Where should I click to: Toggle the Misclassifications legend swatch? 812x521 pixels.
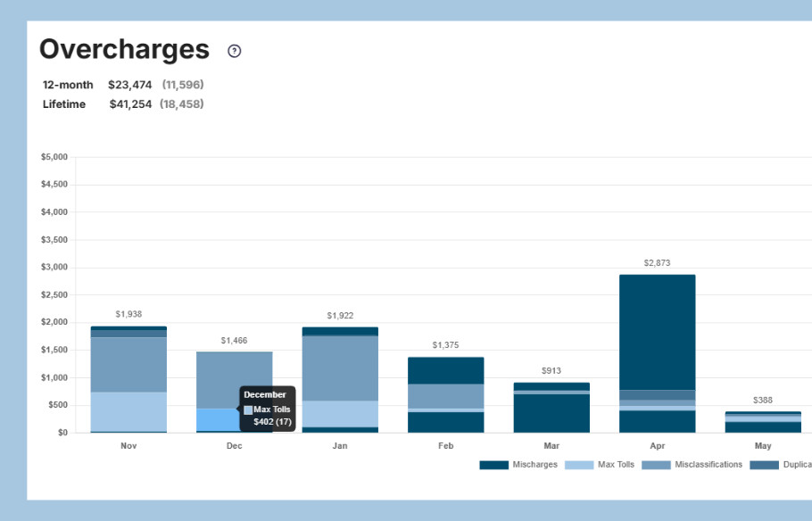click(x=656, y=465)
